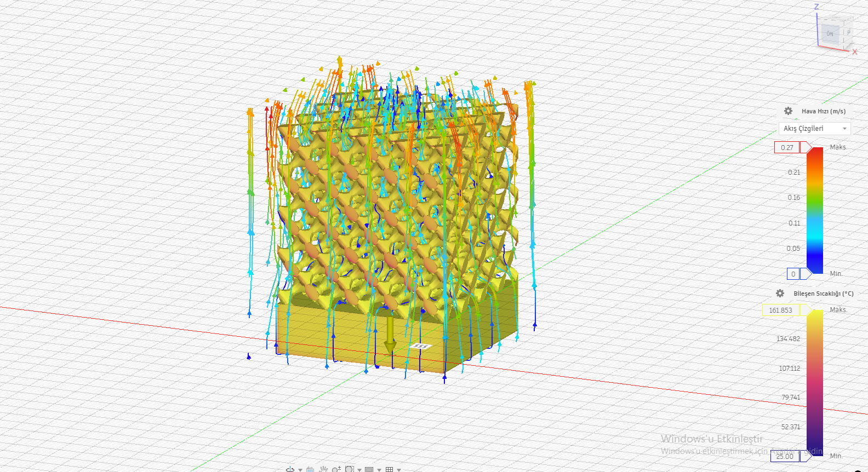Select the min temperature slider handle
Viewport: 868px width, 472px height.
(x=806, y=456)
